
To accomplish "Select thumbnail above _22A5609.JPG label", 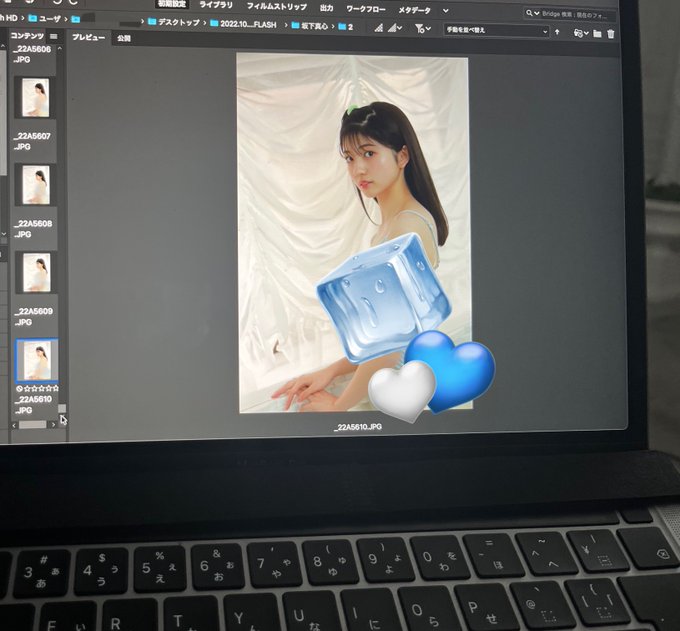I will [x=37, y=272].
